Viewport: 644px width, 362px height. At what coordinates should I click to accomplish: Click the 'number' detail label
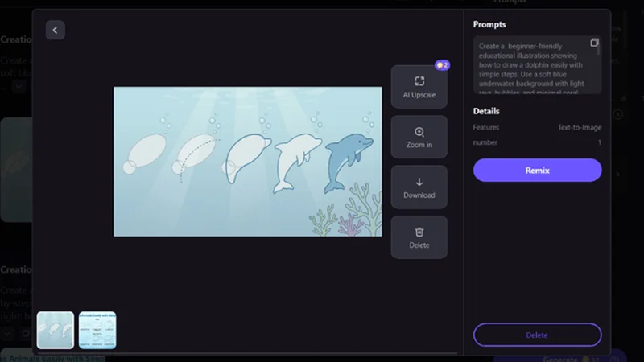pos(485,142)
